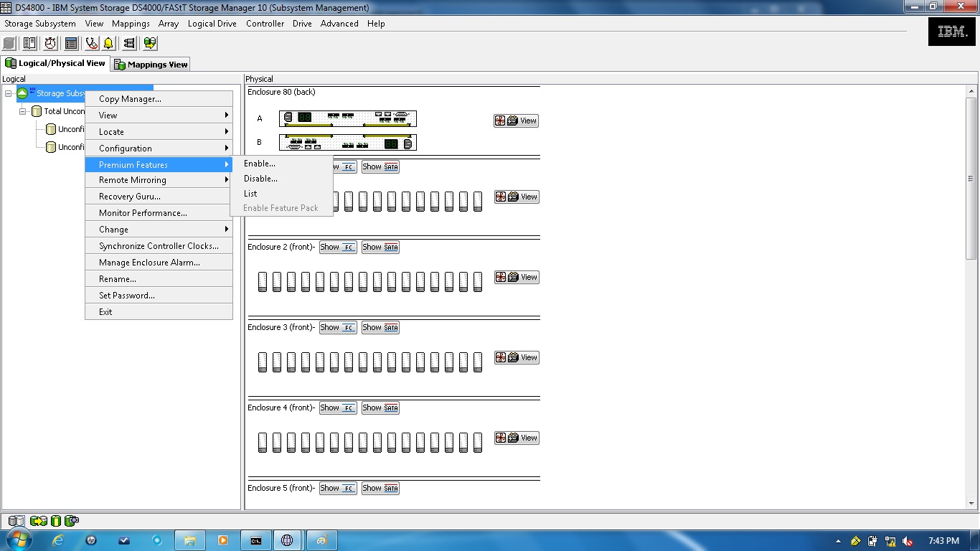
Task: Choose Set Password... in context menu
Action: pos(159,295)
